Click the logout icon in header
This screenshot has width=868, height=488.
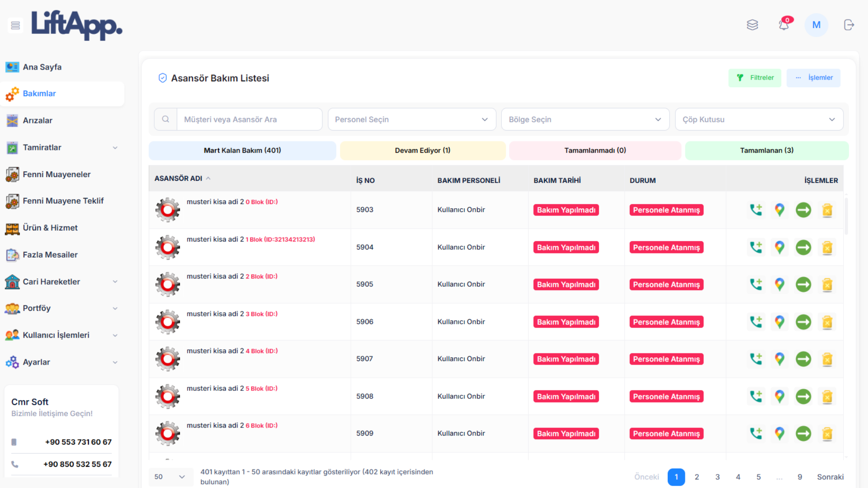pyautogui.click(x=849, y=25)
